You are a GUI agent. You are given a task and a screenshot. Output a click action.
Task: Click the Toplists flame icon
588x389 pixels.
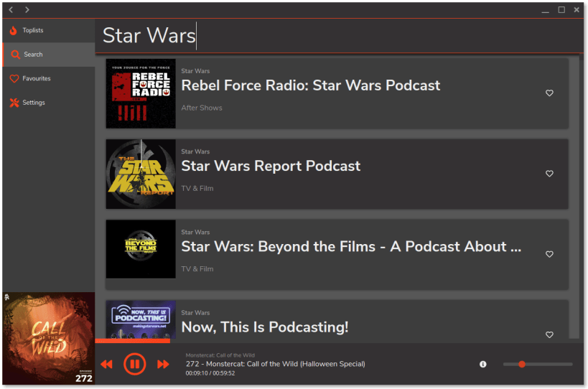click(x=14, y=30)
